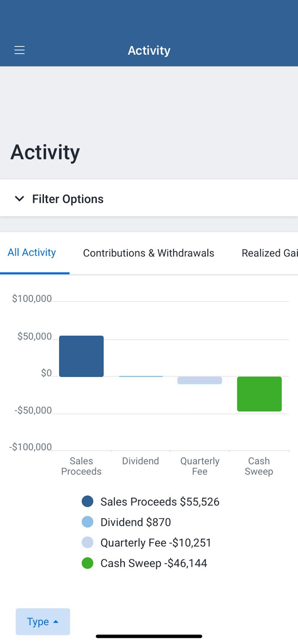Click the Type dropdown caret arrow

pyautogui.click(x=55, y=622)
